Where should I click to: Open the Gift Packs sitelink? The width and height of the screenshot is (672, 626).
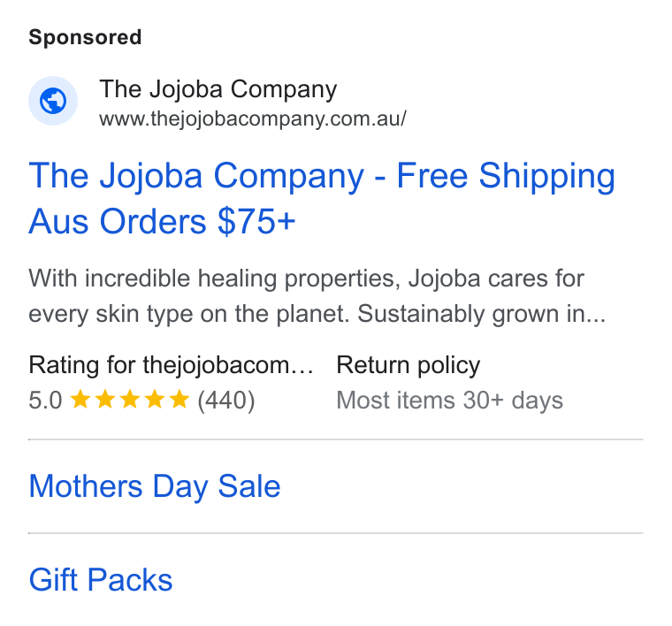click(x=101, y=580)
